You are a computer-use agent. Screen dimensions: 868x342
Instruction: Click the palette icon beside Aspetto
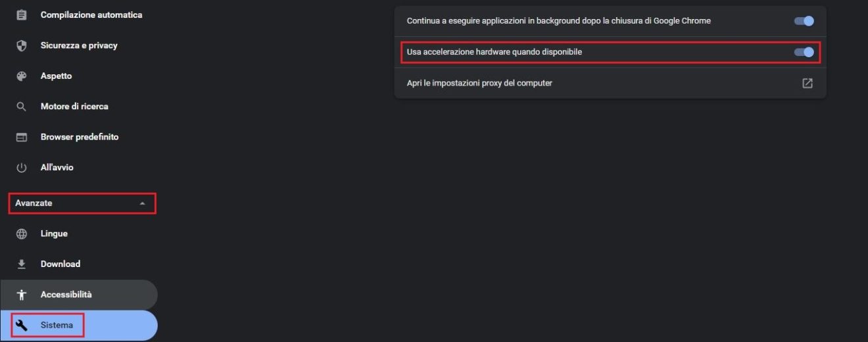22,76
